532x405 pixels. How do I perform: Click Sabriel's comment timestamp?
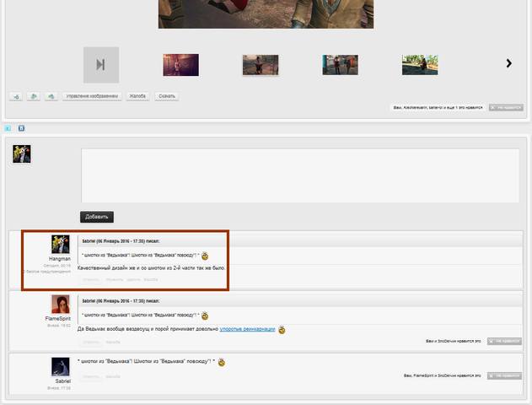[x=59, y=388]
